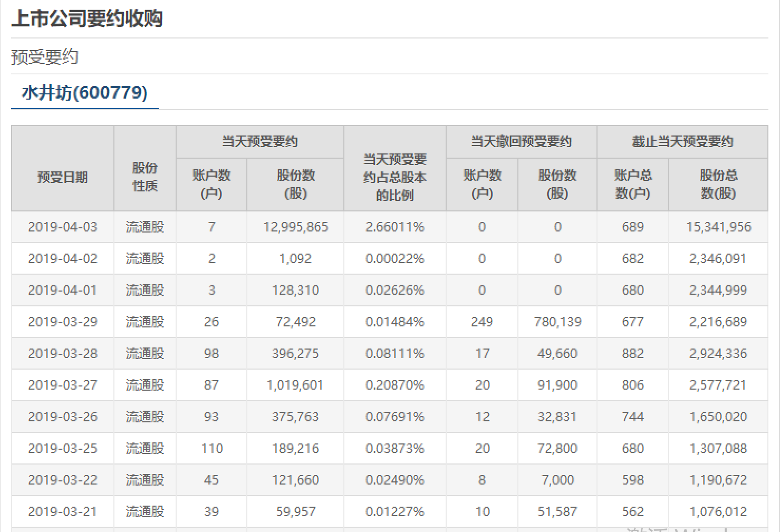Click the 2,346,091 total shares cell
The height and width of the screenshot is (532, 780).
(x=718, y=259)
